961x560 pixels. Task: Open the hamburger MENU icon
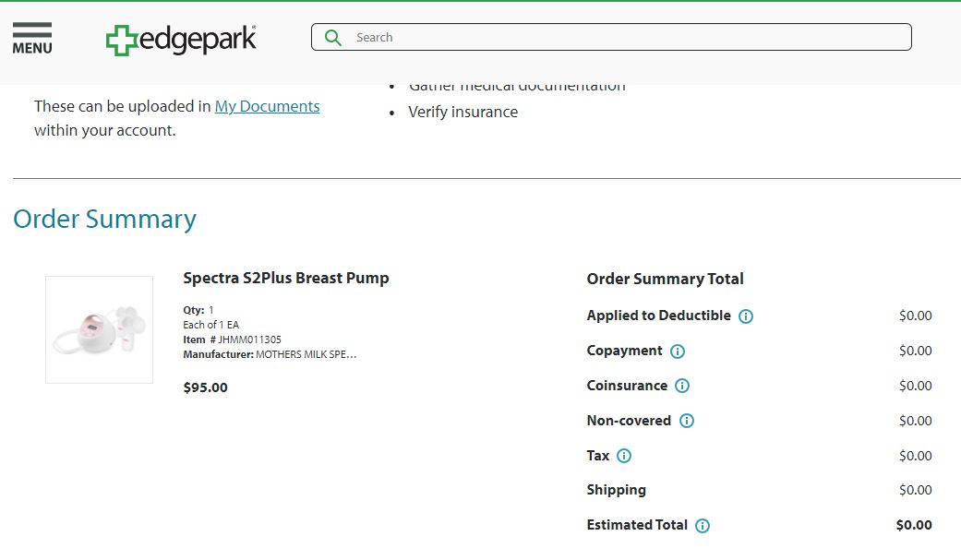point(32,38)
